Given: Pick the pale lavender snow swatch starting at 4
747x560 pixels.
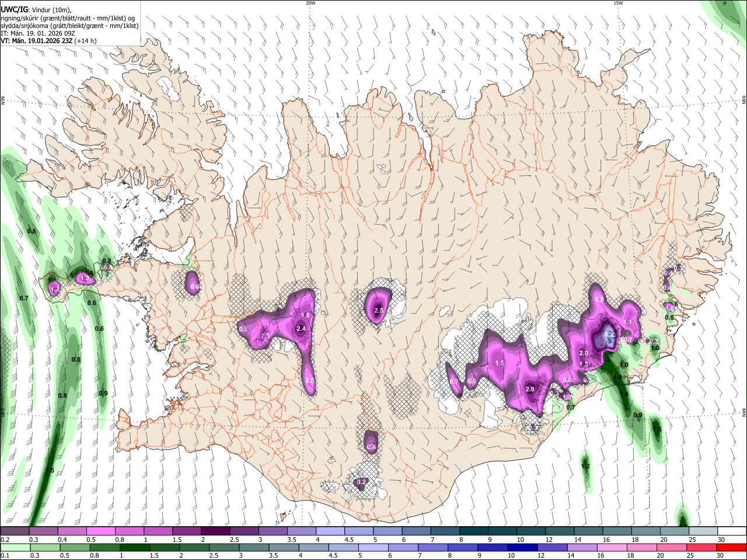Looking at the screenshot, I should coord(330,531).
